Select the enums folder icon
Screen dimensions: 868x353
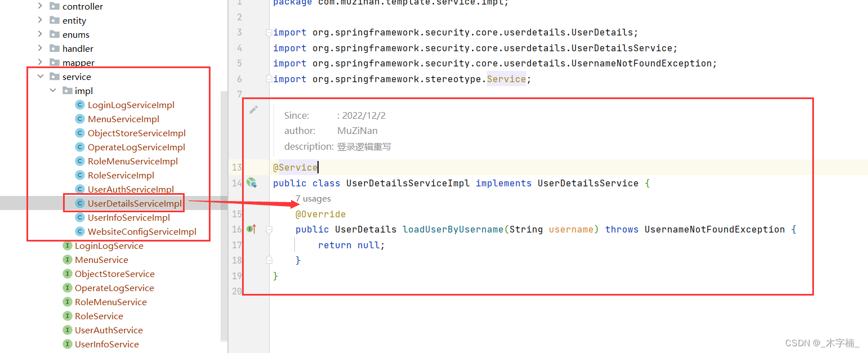pos(55,34)
